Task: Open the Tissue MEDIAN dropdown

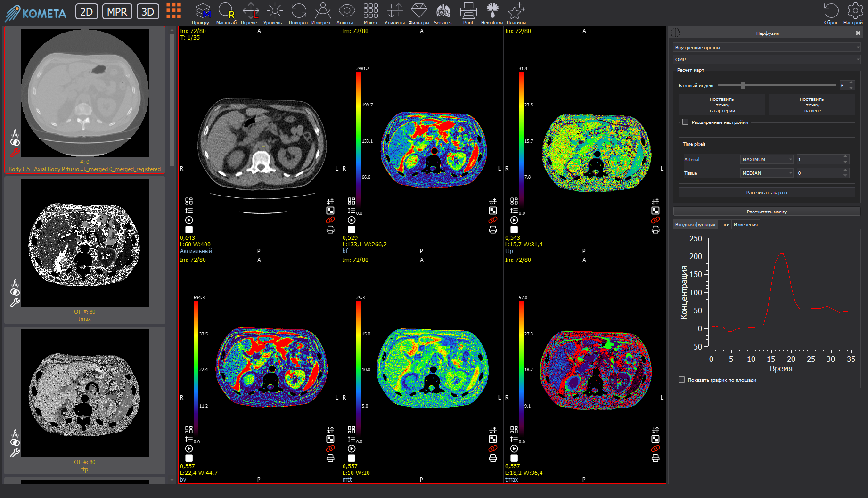Action: (767, 173)
